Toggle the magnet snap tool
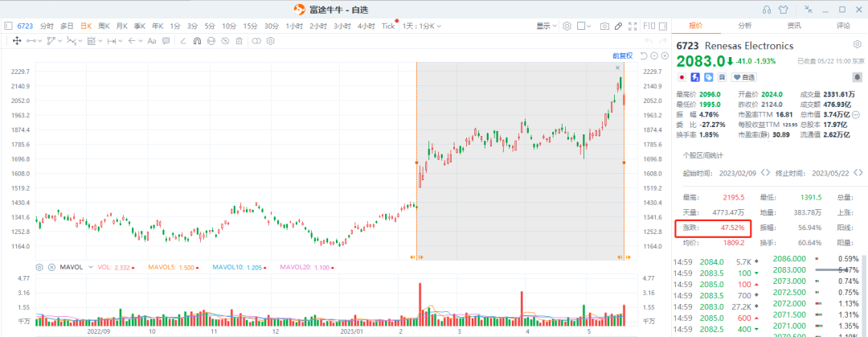Screen dimensions: 868x337 pos(197,40)
